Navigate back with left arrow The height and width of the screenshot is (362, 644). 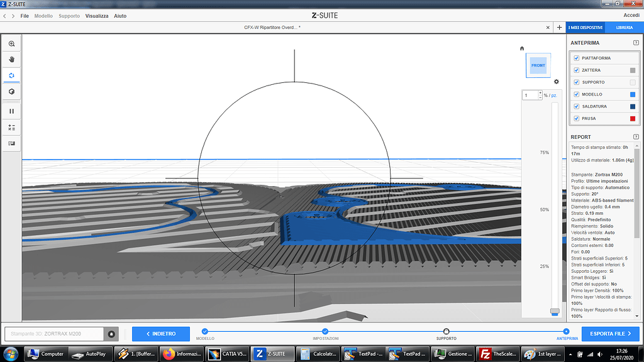pos(4,16)
